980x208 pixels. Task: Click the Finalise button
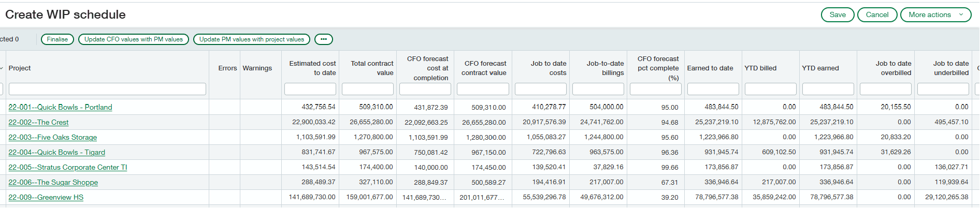[x=57, y=39]
